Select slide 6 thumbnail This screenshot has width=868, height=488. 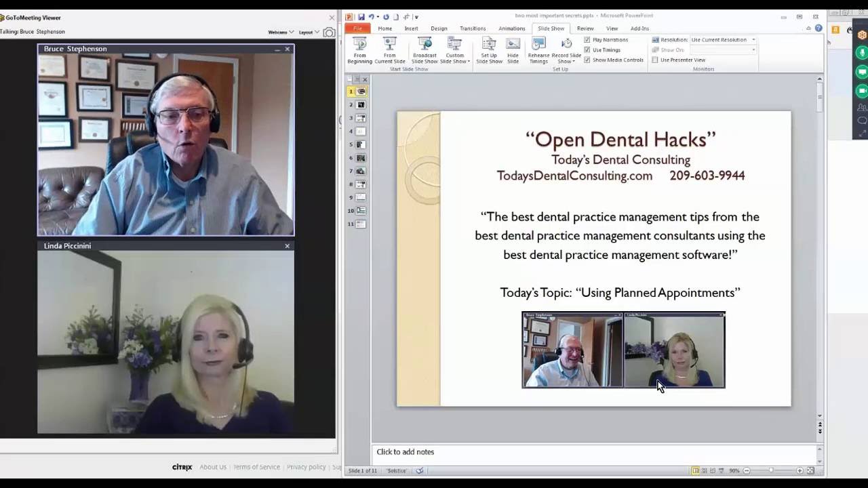click(x=361, y=158)
